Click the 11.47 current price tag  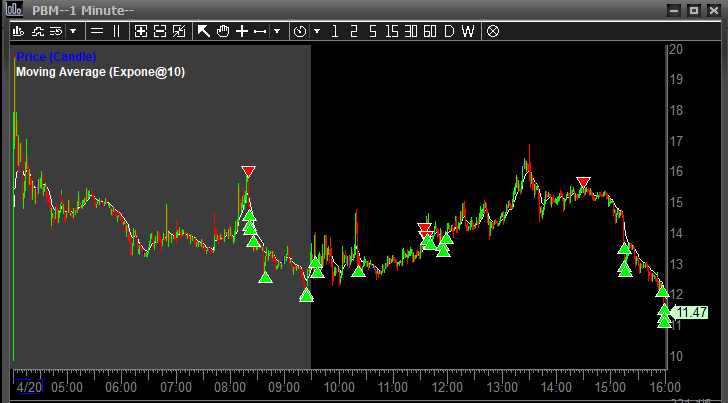(692, 312)
